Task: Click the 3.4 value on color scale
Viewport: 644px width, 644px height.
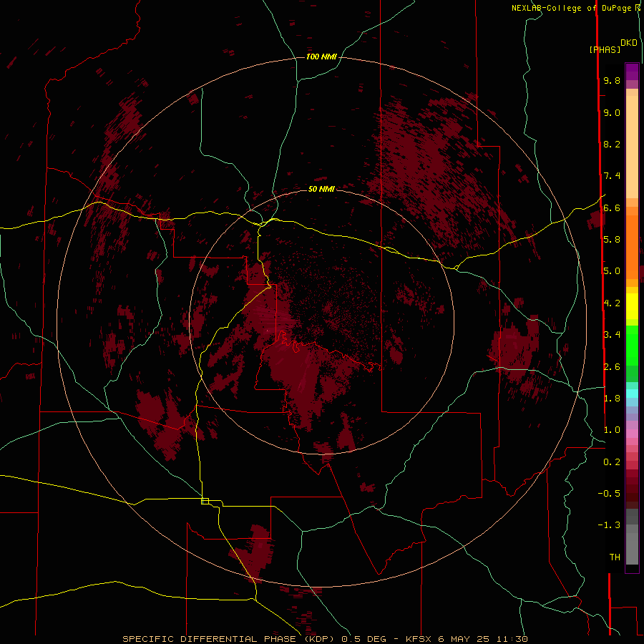Action: 612,335
